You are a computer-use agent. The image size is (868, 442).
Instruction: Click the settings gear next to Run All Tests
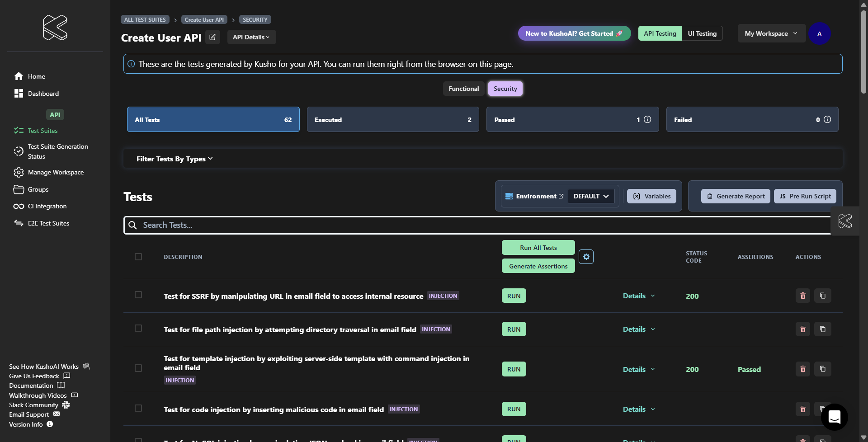[x=586, y=257]
